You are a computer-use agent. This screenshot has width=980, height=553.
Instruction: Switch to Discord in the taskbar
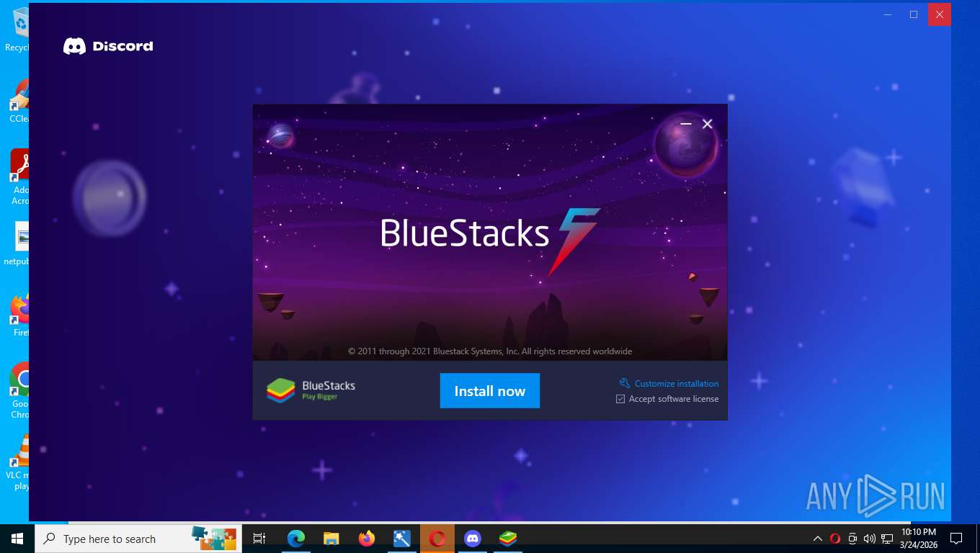(x=473, y=539)
